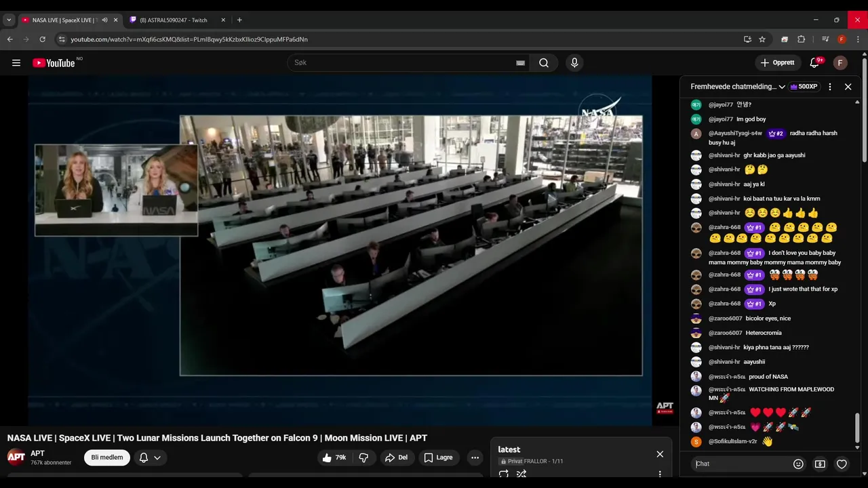This screenshot has width=868, height=488.
Task: Click chat message 'Im god boy'
Action: tap(751, 119)
